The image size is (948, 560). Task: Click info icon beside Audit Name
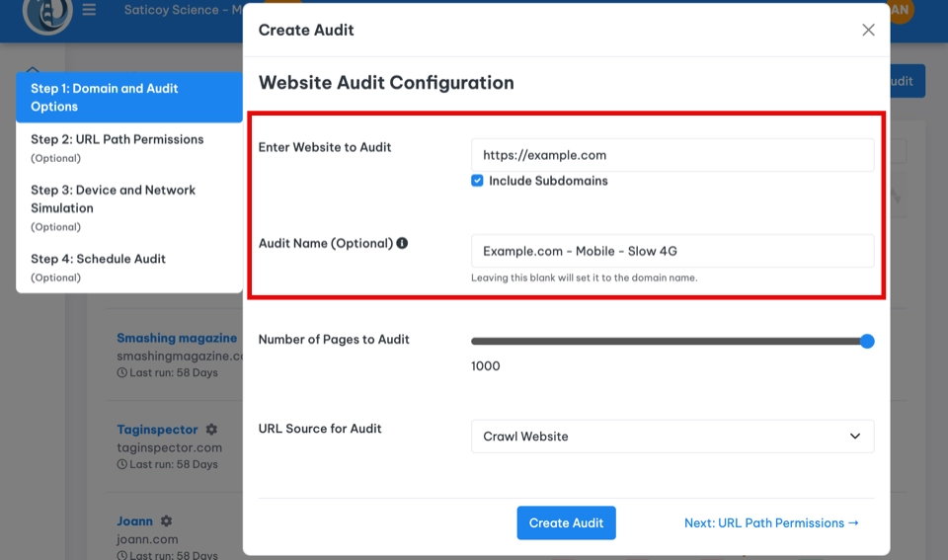[x=402, y=243]
